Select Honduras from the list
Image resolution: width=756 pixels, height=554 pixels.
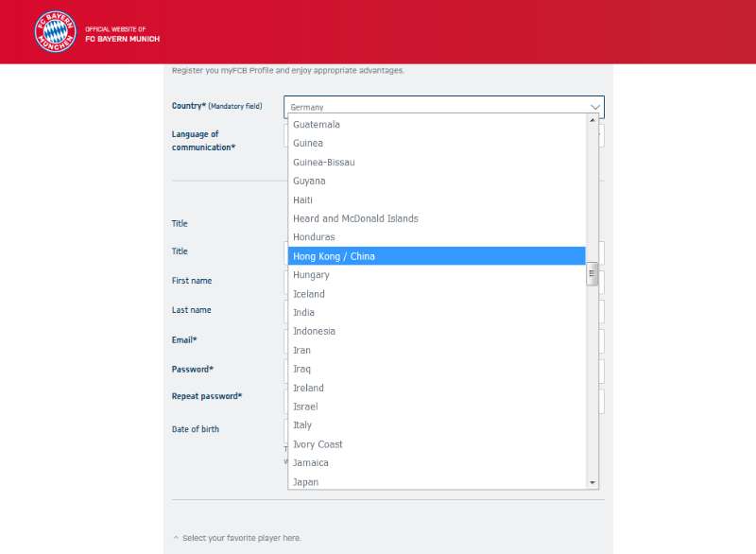pyautogui.click(x=437, y=237)
